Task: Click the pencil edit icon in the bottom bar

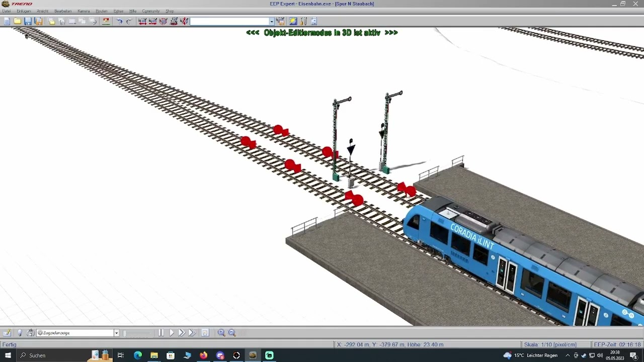Action: 7,333
